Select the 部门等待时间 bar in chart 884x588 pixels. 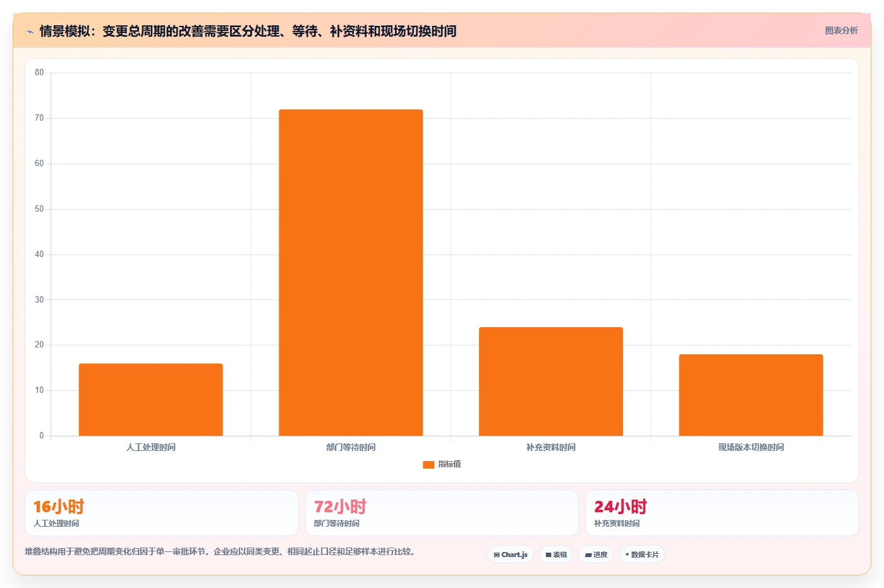[351, 273]
